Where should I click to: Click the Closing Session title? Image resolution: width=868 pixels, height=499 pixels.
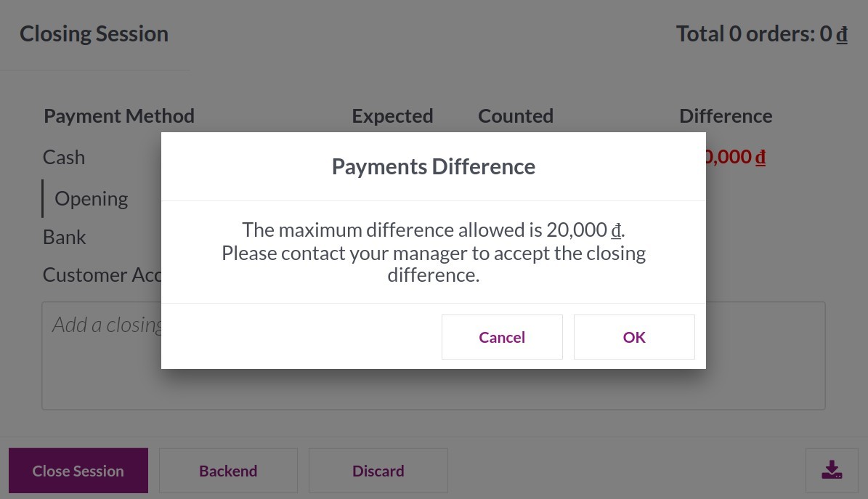pos(94,33)
